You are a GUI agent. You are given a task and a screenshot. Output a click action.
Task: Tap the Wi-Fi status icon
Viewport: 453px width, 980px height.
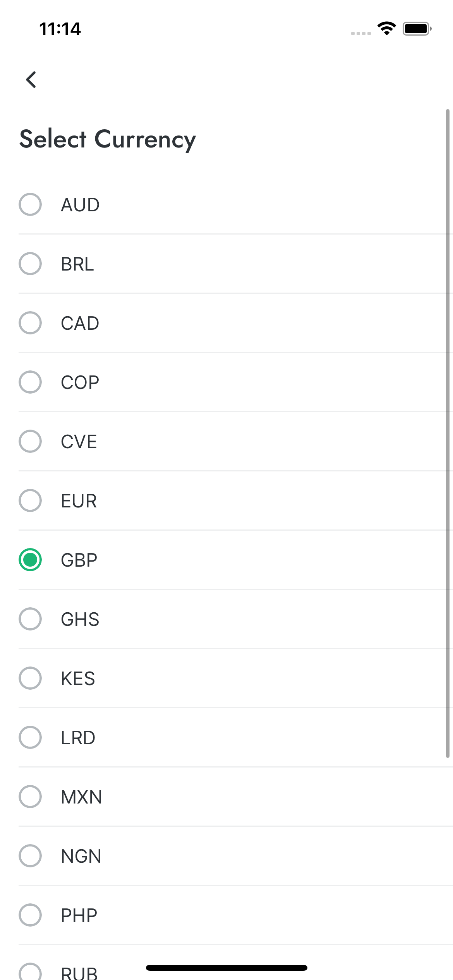click(x=386, y=28)
